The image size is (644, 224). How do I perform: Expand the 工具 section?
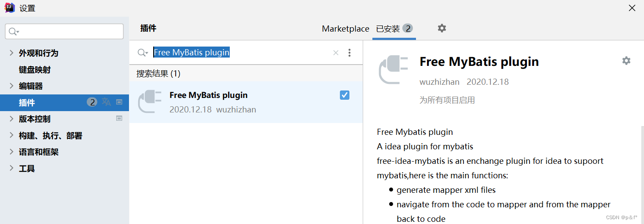pos(11,168)
